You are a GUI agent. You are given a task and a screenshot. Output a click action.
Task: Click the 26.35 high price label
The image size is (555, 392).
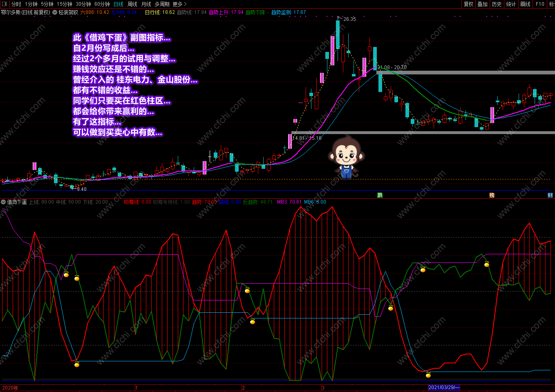point(349,19)
